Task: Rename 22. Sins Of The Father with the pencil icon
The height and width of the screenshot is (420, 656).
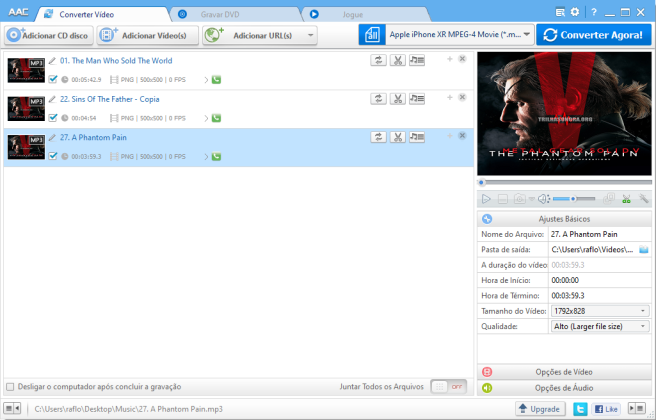Action: (52, 100)
